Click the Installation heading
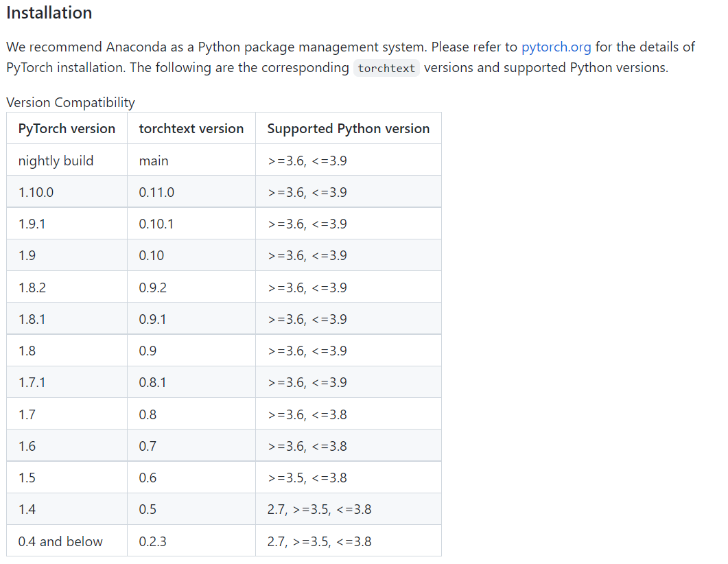 (x=49, y=12)
